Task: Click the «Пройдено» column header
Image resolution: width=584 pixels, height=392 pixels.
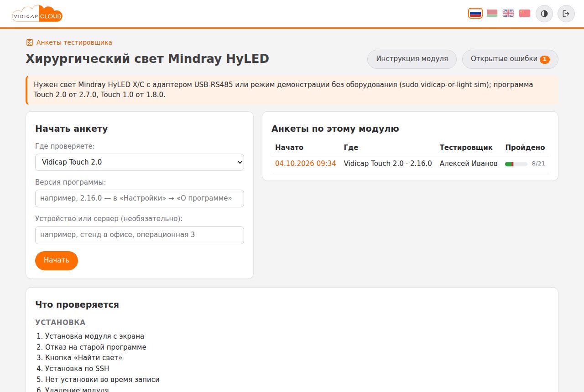Action: pyautogui.click(x=525, y=148)
